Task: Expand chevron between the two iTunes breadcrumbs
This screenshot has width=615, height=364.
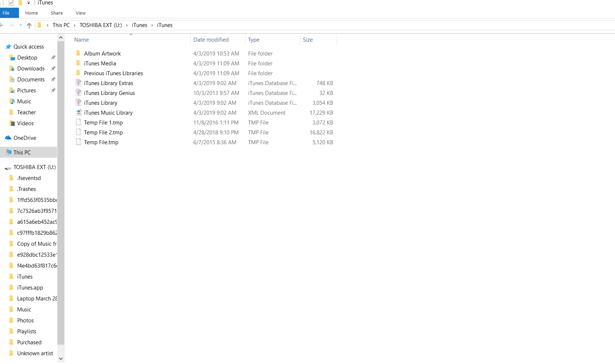Action: [152, 25]
